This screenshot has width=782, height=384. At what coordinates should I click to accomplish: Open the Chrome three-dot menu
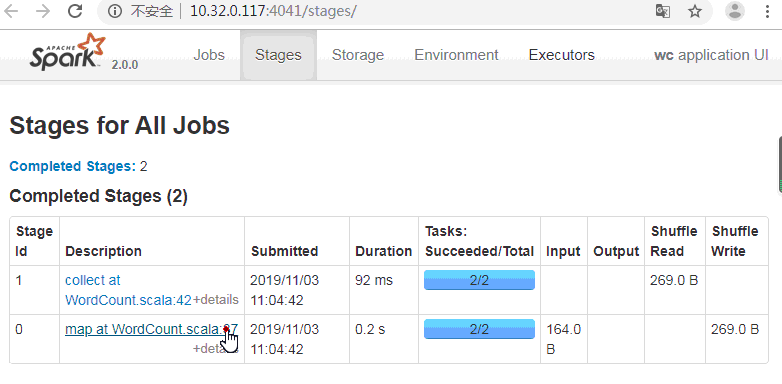(x=768, y=11)
